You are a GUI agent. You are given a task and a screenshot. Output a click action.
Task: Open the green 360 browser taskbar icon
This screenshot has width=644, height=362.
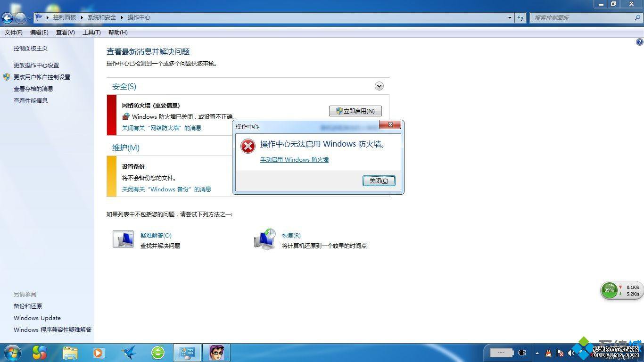(158, 353)
